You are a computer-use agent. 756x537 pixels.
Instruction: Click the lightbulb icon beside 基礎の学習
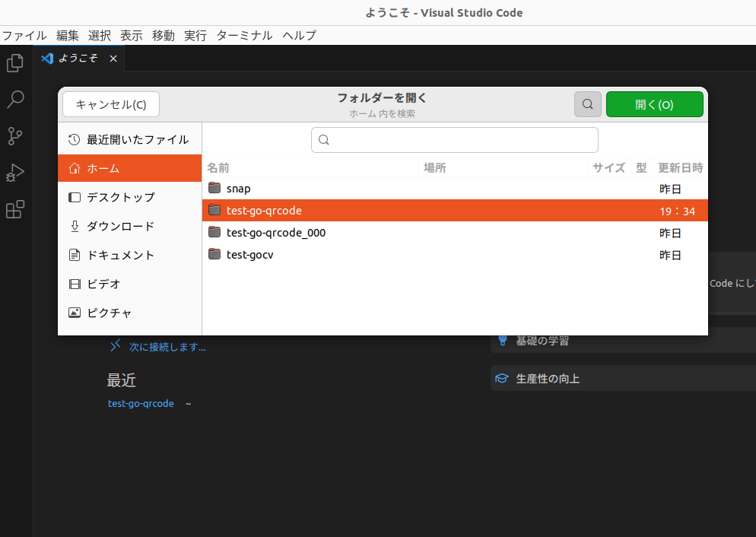click(503, 340)
